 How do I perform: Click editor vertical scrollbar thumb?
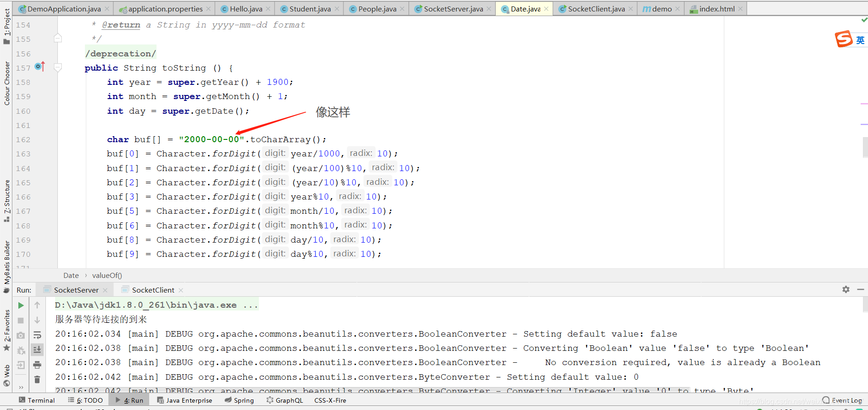pyautogui.click(x=865, y=147)
